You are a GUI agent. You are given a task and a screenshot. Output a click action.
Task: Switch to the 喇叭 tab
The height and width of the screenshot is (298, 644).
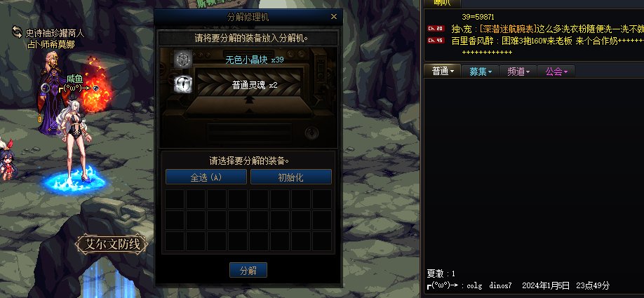[x=443, y=4]
